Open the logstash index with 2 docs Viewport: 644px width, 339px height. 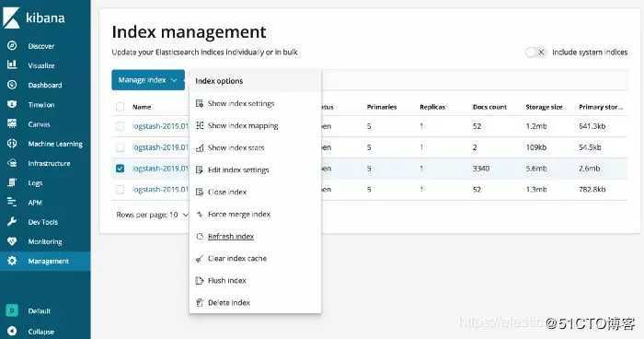(x=161, y=147)
